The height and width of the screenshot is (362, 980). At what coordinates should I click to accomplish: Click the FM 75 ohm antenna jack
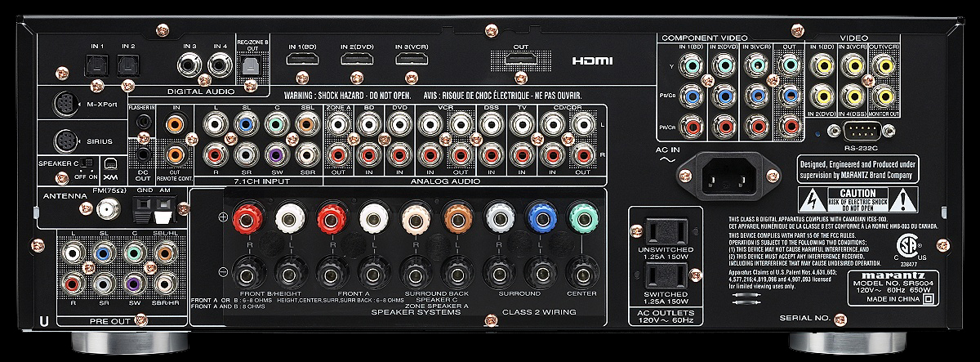point(105,208)
